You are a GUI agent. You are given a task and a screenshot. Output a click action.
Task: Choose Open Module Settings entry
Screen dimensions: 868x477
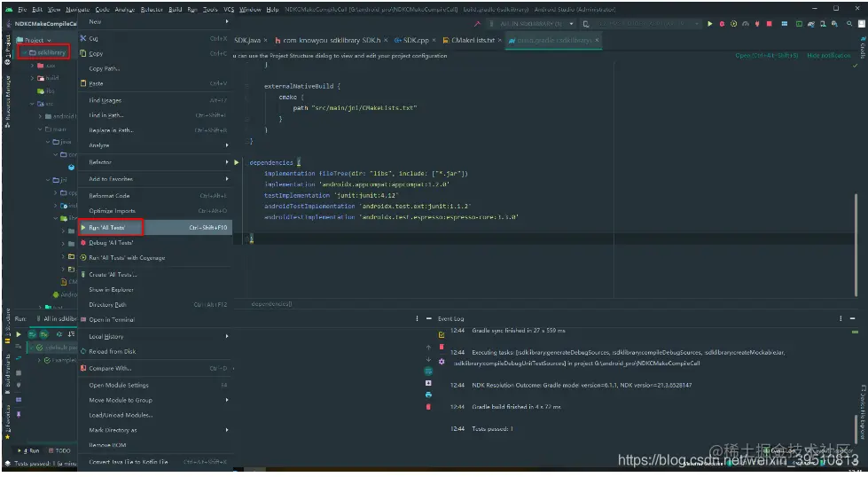point(155,385)
